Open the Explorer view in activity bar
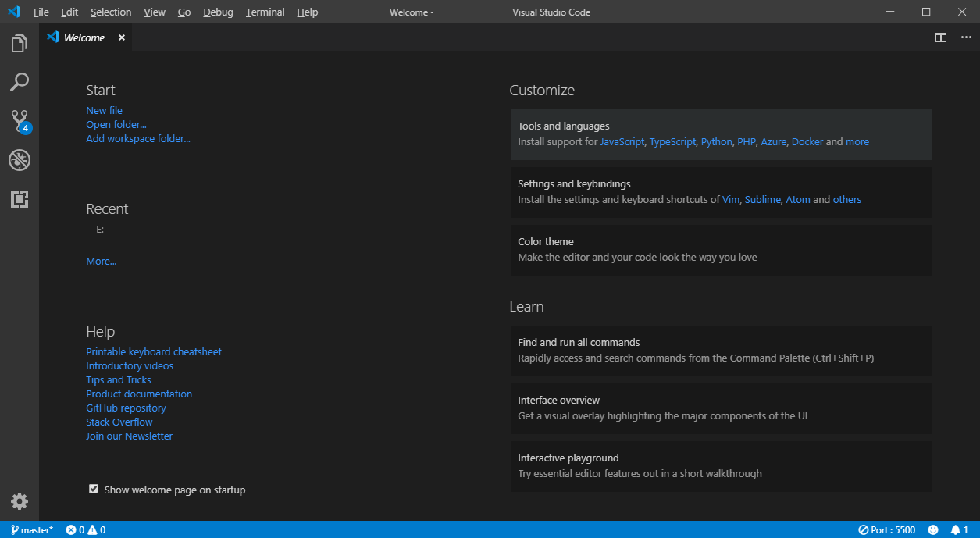The image size is (980, 538). (20, 44)
